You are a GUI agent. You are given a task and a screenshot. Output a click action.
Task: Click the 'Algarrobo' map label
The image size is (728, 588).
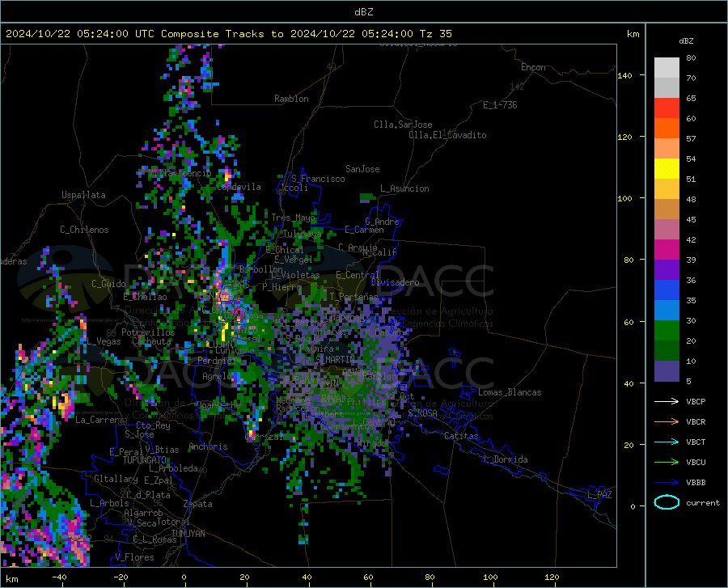[x=143, y=513]
